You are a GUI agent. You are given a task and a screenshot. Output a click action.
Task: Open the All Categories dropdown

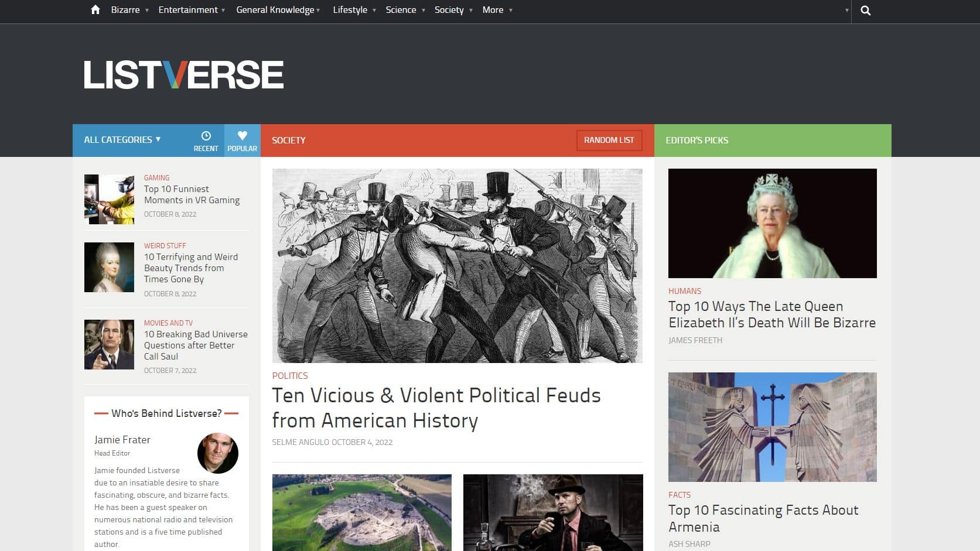click(x=122, y=140)
